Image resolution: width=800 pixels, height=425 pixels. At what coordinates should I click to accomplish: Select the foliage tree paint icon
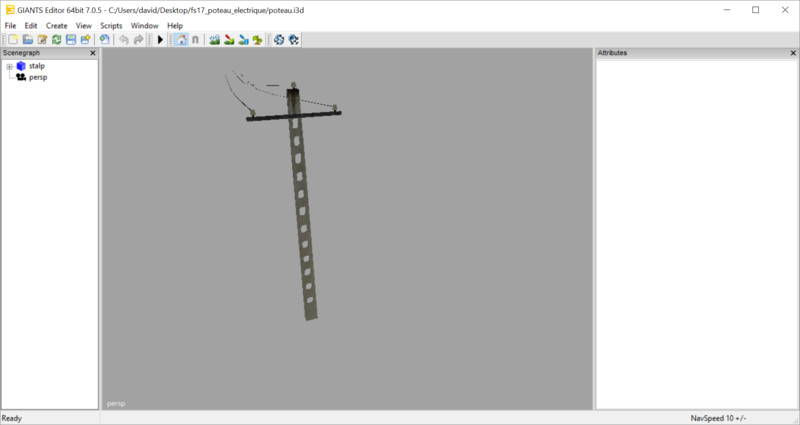click(258, 40)
